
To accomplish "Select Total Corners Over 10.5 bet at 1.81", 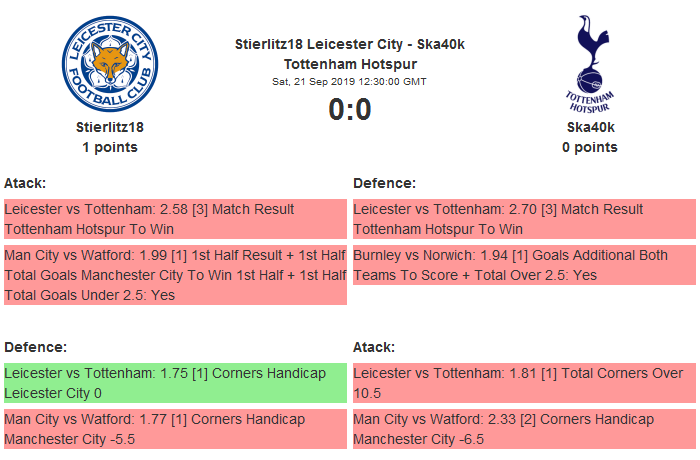I will point(523,383).
